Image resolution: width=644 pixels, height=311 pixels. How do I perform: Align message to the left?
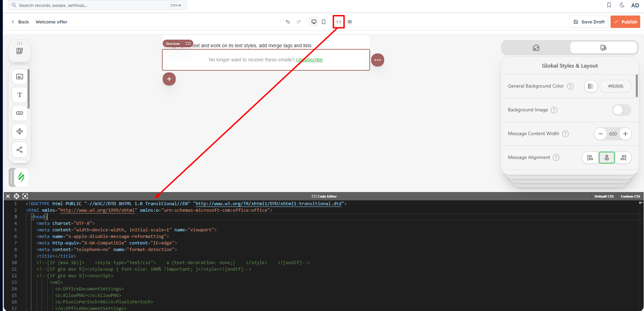(590, 158)
